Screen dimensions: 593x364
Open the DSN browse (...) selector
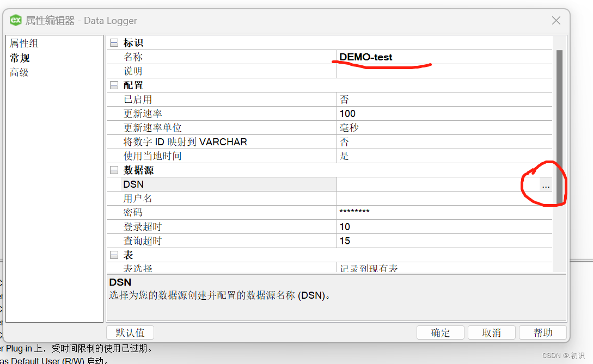[x=546, y=186]
